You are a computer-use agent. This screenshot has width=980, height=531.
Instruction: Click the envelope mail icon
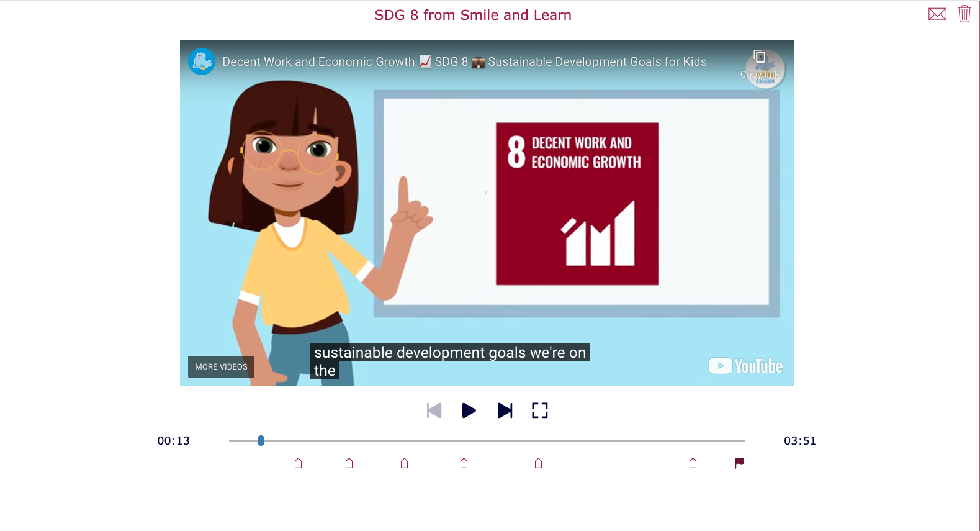coord(937,14)
